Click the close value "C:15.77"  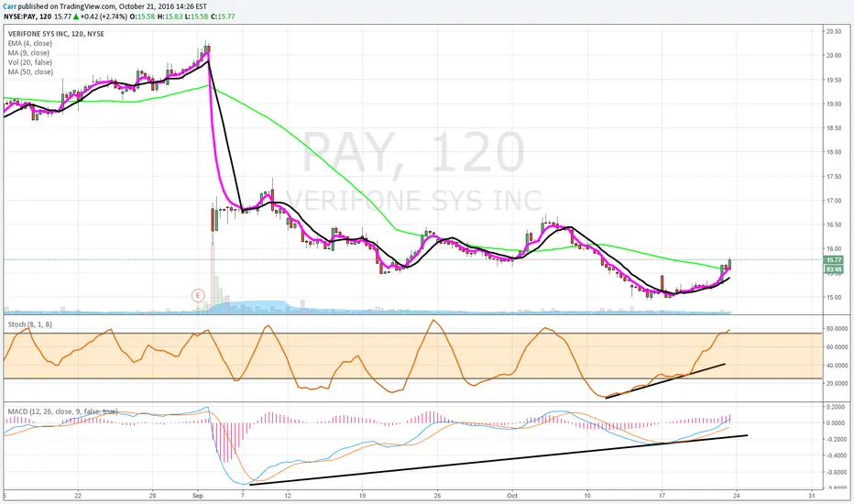(222, 16)
